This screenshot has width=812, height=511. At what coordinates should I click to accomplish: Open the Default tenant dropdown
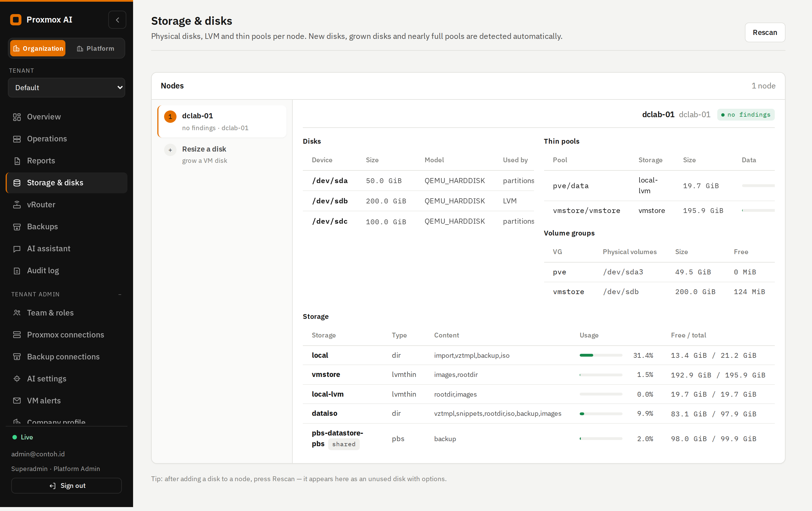point(67,88)
